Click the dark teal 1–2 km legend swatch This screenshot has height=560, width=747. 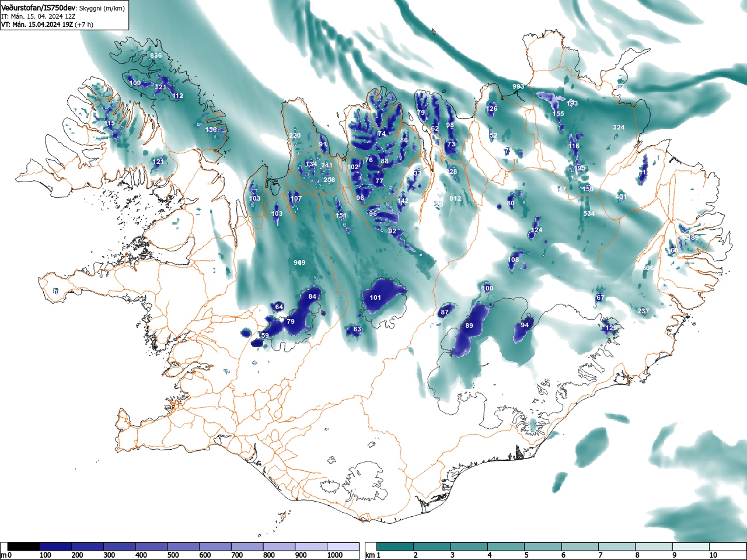(396, 547)
